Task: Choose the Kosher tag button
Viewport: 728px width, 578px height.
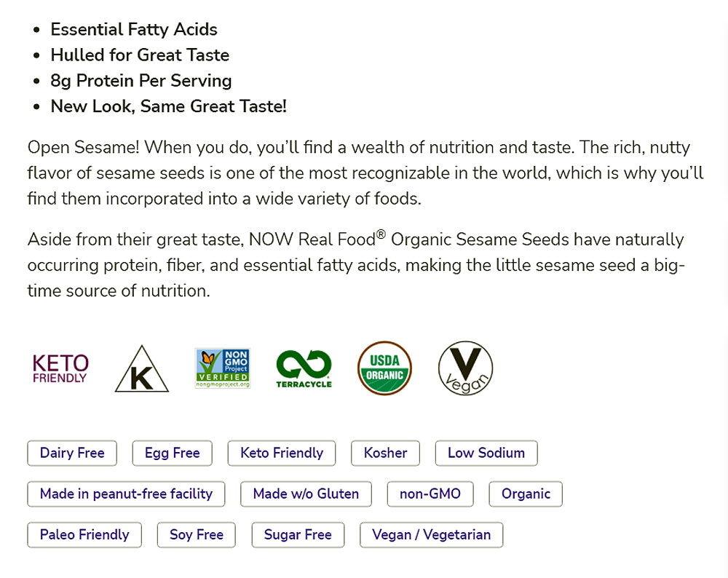Action: pyautogui.click(x=385, y=453)
